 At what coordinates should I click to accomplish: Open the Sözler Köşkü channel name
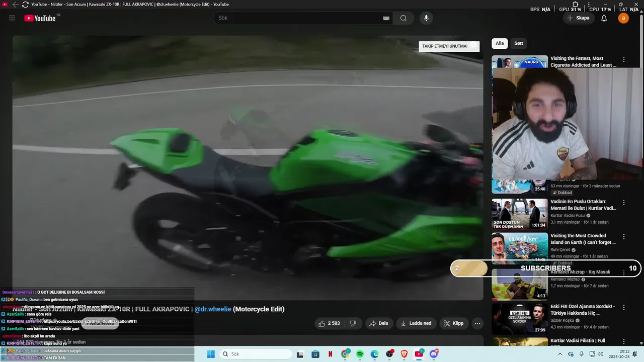point(562,320)
